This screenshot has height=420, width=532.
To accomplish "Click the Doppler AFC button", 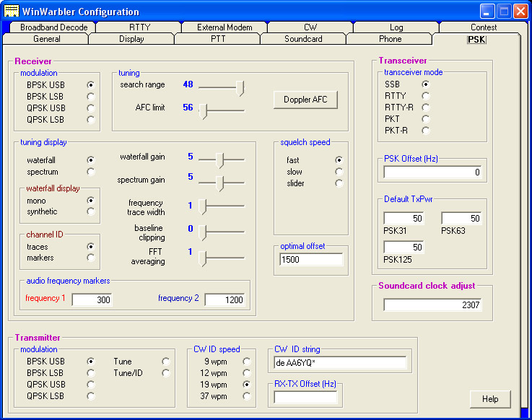I will point(305,100).
